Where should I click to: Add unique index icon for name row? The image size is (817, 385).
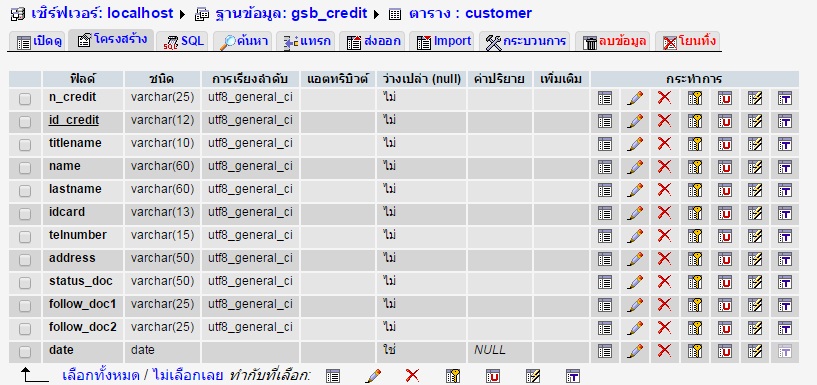point(724,167)
